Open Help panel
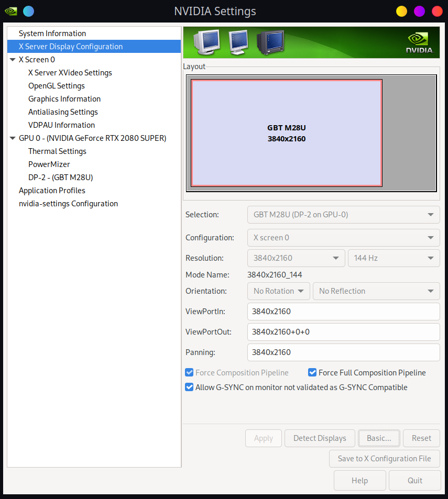Viewport: 448px width, 499px height. [360, 481]
